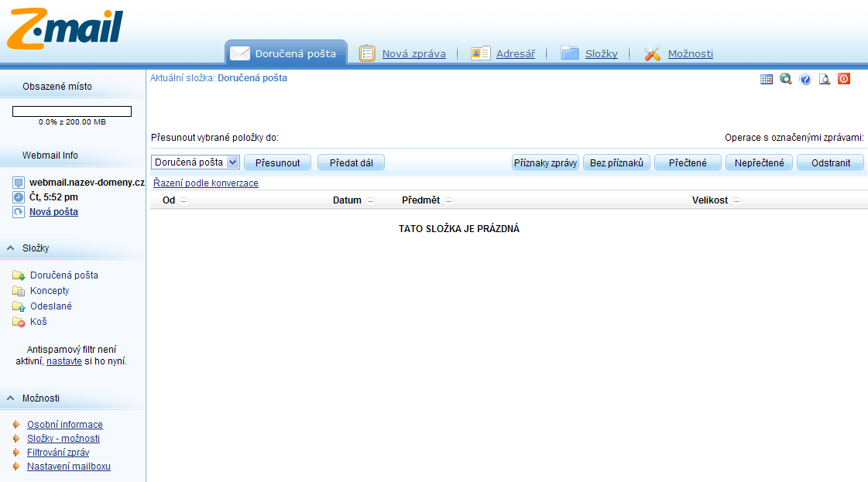
Task: Log out using the red power icon
Action: (x=844, y=79)
